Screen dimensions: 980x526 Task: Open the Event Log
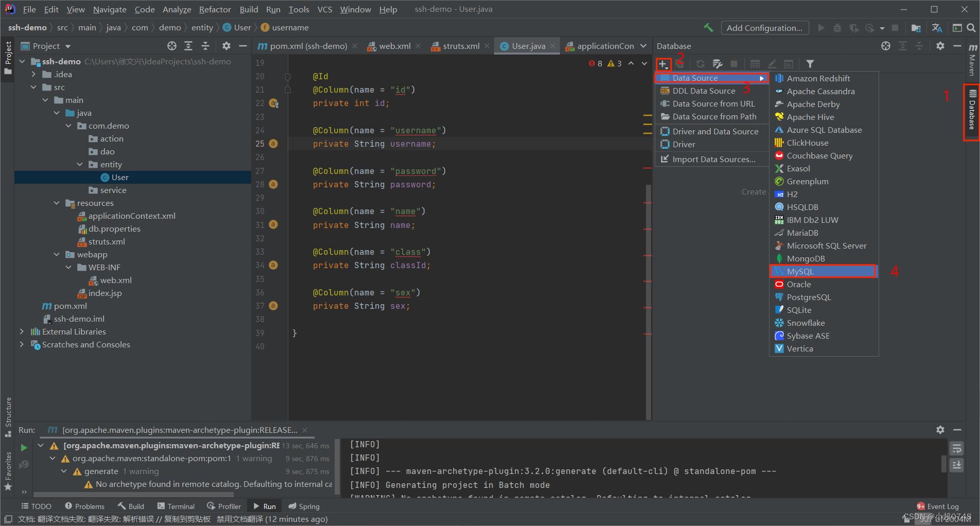pyautogui.click(x=938, y=506)
